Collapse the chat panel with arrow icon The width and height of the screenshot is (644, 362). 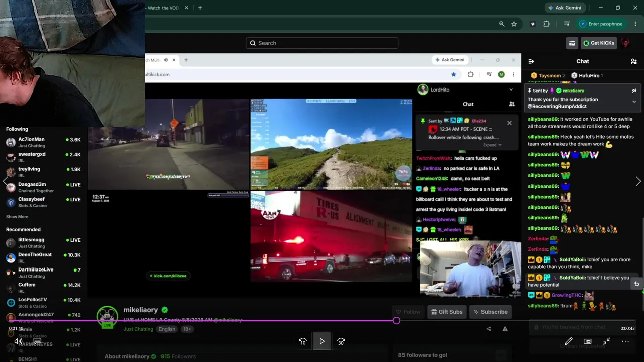tap(531, 61)
